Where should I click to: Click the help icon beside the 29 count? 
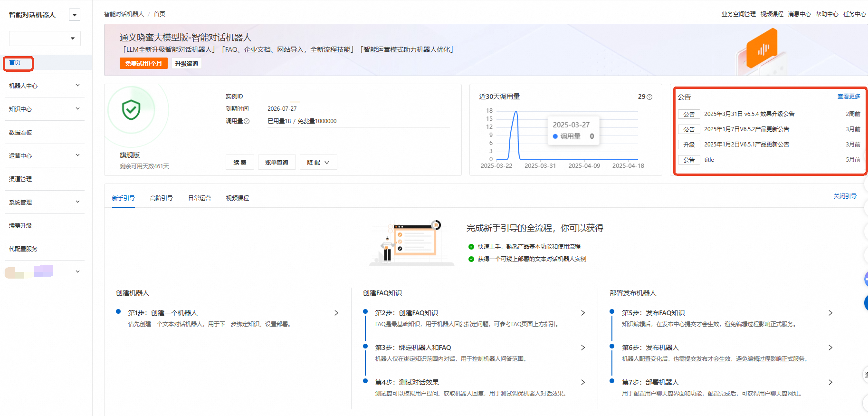click(649, 97)
